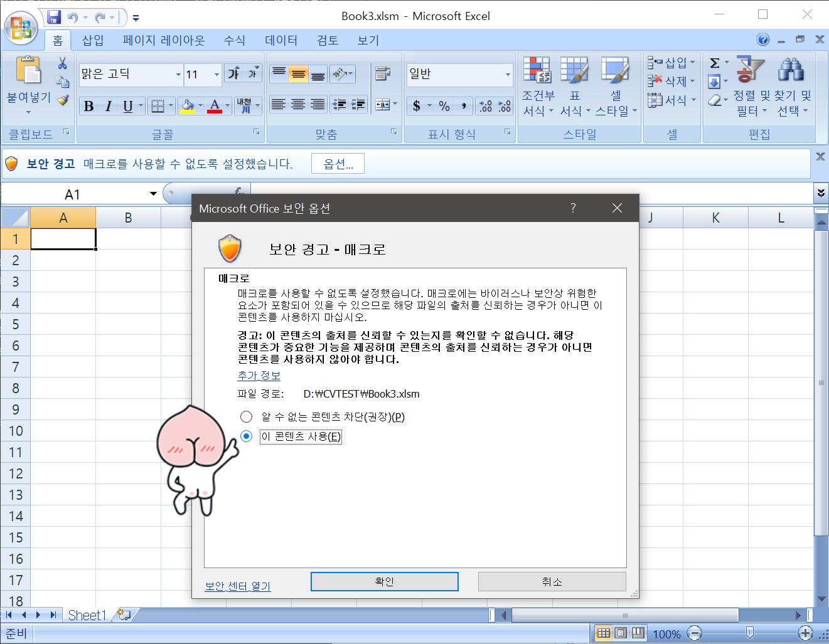Screen dimensions: 829x644
Task: Open the 데이터 (Data) ribbon tab
Action: [281, 41]
